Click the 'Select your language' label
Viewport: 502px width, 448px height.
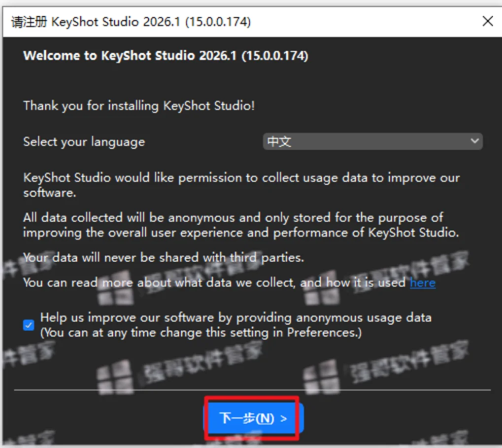tap(84, 142)
